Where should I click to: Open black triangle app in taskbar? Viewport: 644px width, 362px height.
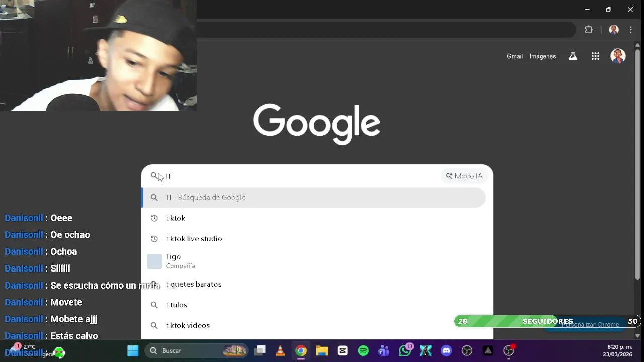tap(488, 351)
